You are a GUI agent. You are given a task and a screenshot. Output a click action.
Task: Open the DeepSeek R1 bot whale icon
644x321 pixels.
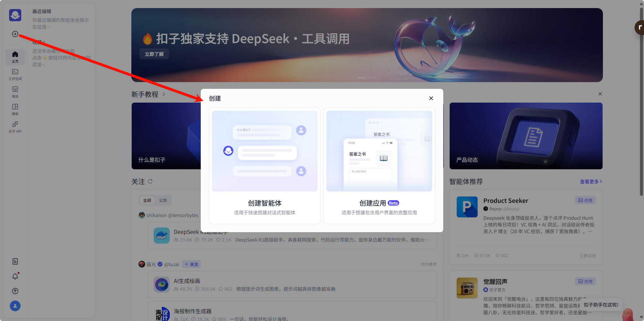162,236
